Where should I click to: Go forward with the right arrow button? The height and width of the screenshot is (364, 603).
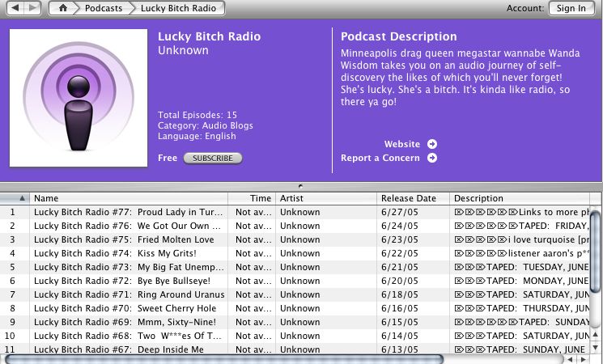click(32, 8)
